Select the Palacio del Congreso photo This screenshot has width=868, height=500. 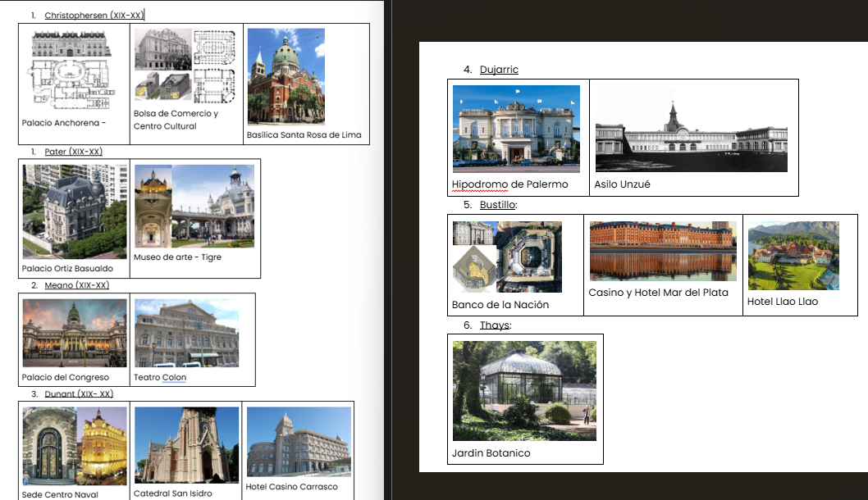tap(75, 333)
